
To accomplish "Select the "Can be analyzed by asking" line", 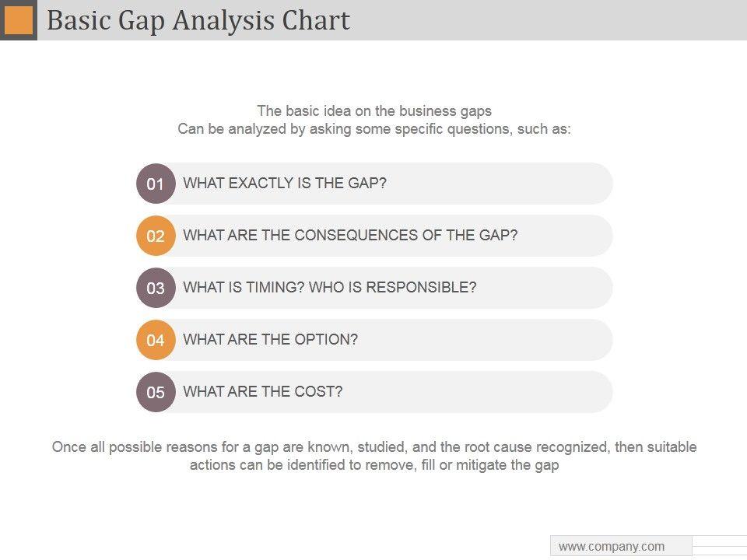I will [x=374, y=128].
